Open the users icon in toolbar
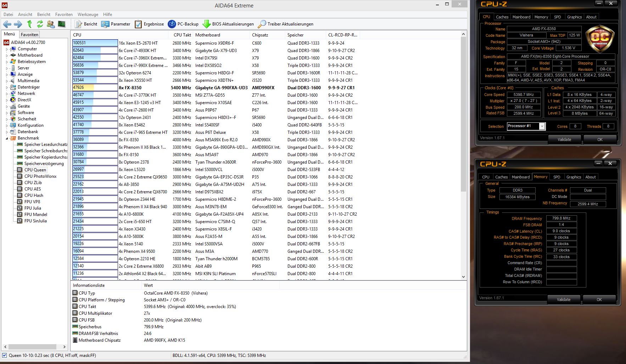Image resolution: width=626 pixels, height=364 pixels. (x=51, y=24)
